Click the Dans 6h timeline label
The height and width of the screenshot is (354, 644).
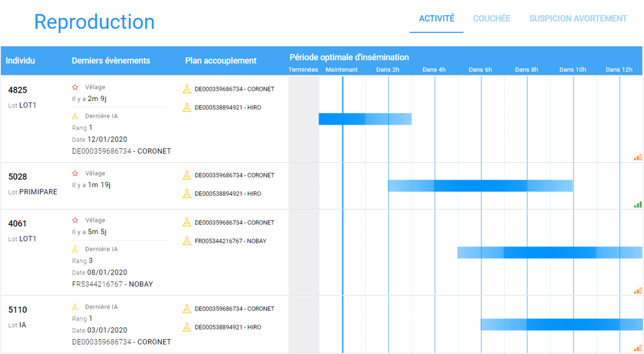pyautogui.click(x=480, y=69)
